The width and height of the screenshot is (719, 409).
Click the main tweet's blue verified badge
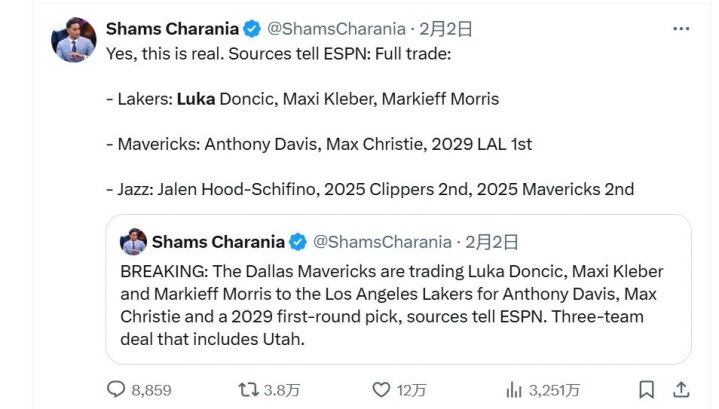pos(251,29)
